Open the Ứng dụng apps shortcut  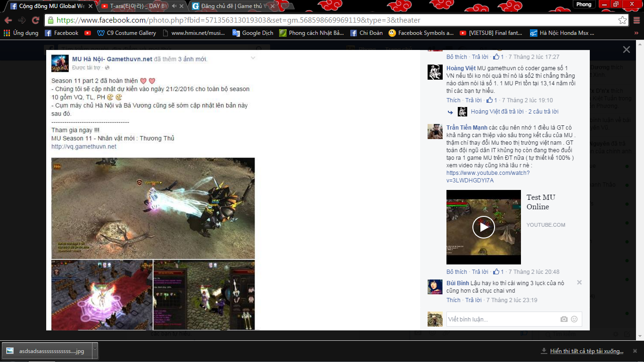pos(21,33)
